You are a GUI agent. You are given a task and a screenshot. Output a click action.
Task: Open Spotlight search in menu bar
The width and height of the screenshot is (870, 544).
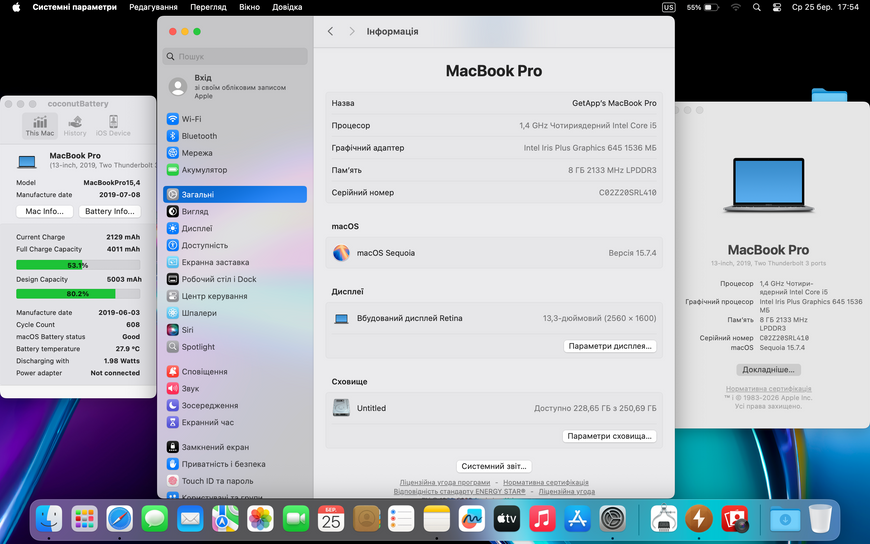pyautogui.click(x=756, y=7)
